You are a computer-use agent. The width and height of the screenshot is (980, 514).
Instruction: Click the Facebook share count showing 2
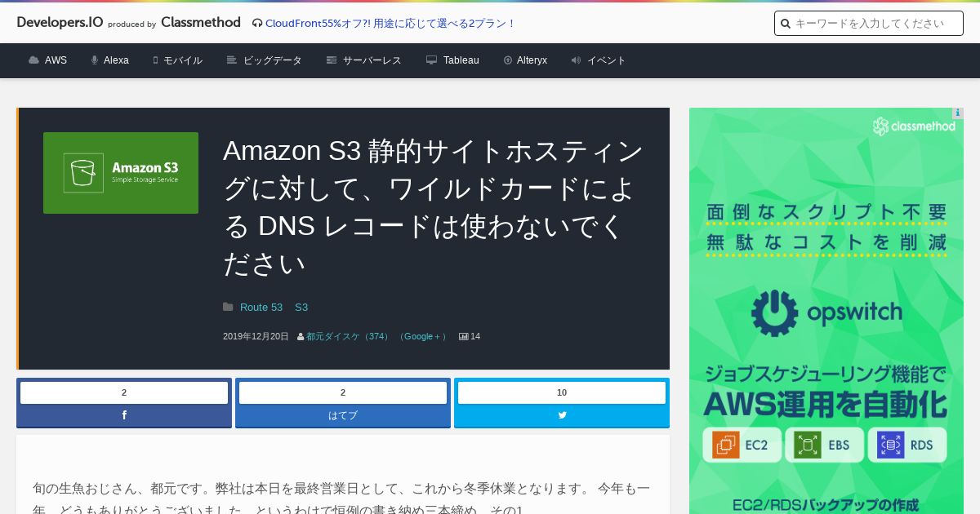[124, 392]
